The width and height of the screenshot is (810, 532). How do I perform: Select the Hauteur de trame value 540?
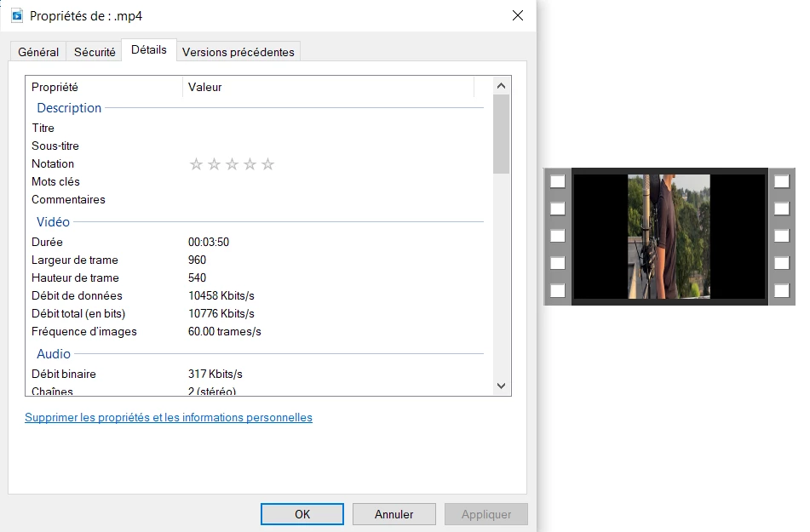[x=198, y=277]
